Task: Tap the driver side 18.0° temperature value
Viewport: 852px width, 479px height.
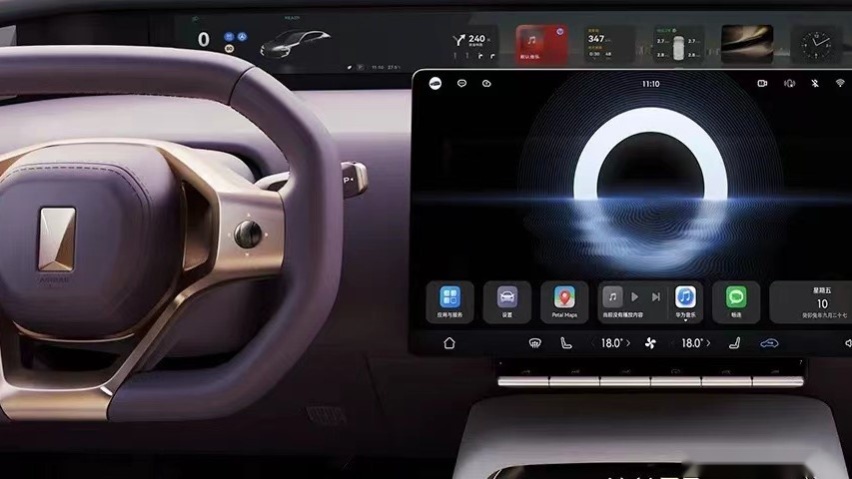Action: tap(611, 343)
